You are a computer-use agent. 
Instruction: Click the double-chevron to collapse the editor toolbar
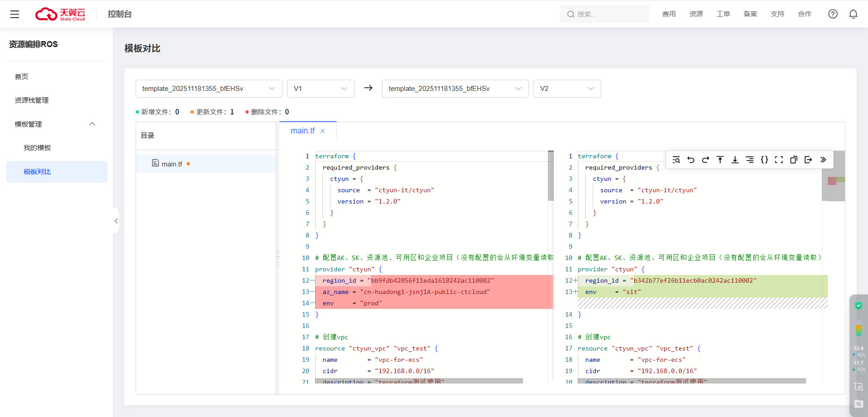[x=823, y=160]
